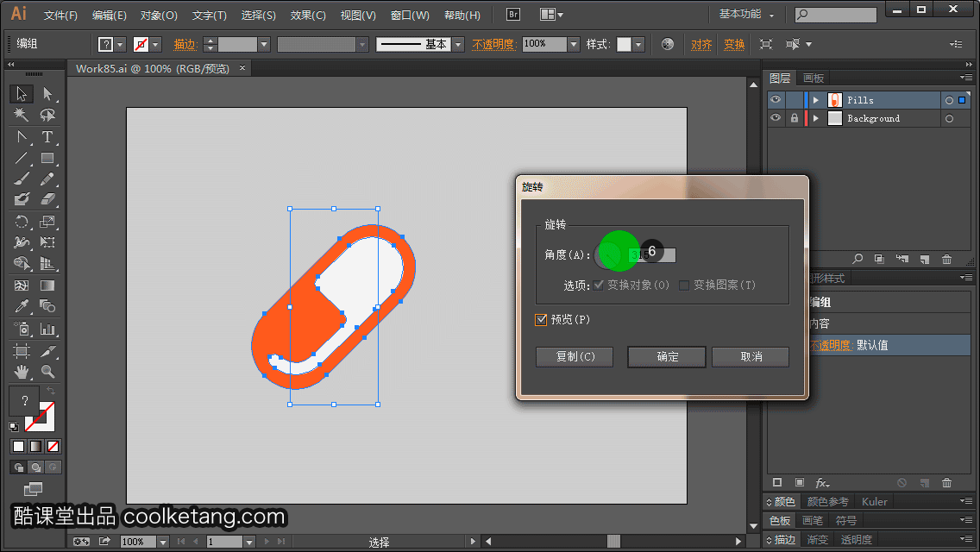Set paint mode to None
980x552 pixels.
point(53,447)
